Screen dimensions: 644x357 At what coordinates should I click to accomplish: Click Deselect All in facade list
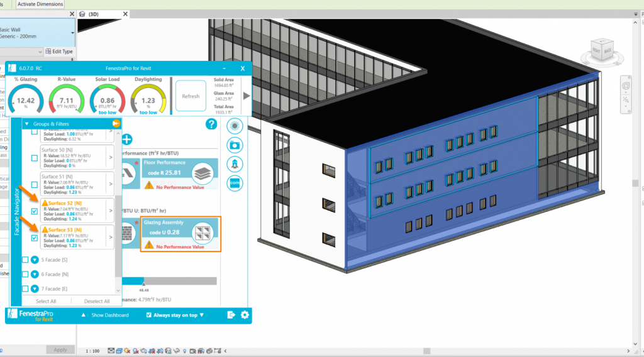97,301
